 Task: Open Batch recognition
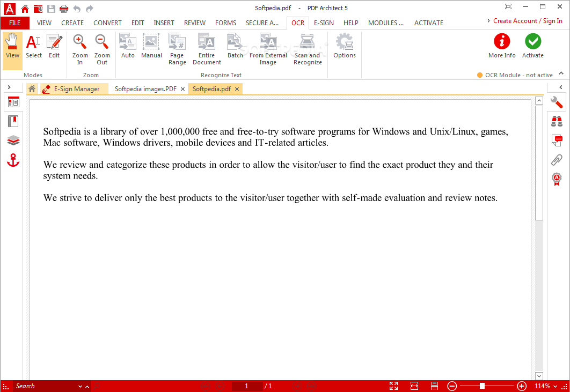point(235,47)
